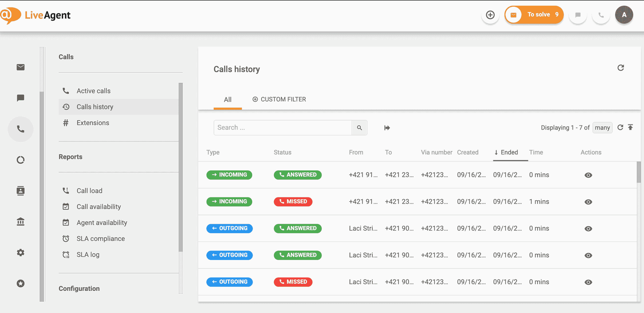This screenshot has width=644, height=313.
Task: Open the chat bubble icon in header
Action: point(578,15)
